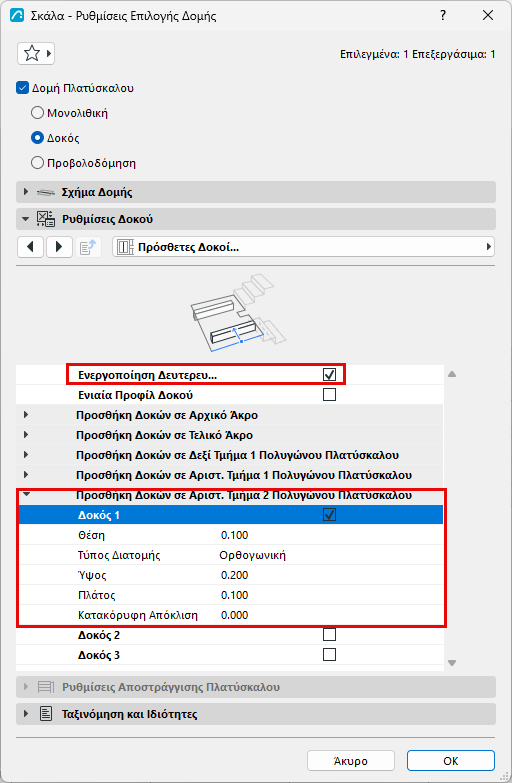This screenshot has height=783, width=512.
Task: Open the Favorites dropdown arrow
Action: (48, 53)
